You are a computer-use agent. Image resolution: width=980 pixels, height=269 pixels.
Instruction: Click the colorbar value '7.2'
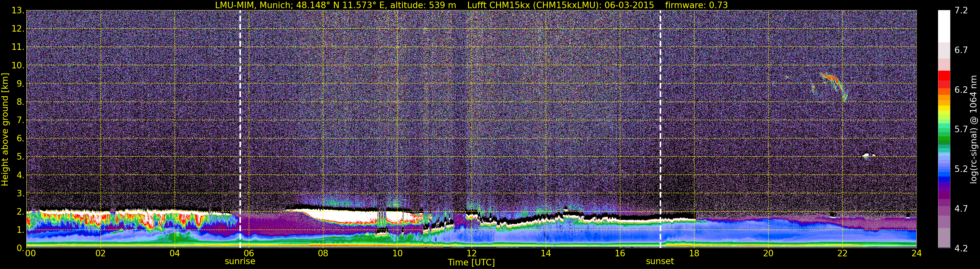[x=961, y=11]
